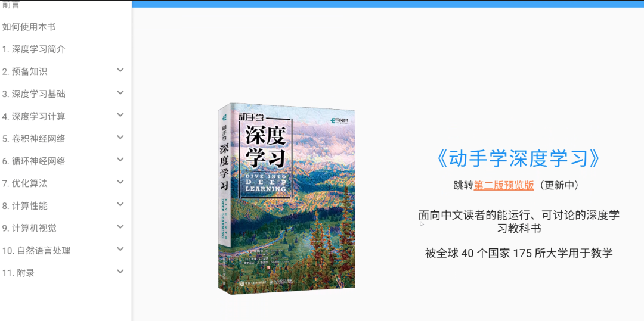Screen dimensions: 644x321
Task: Open the 前言 sidebar entry
Action: 11,5
